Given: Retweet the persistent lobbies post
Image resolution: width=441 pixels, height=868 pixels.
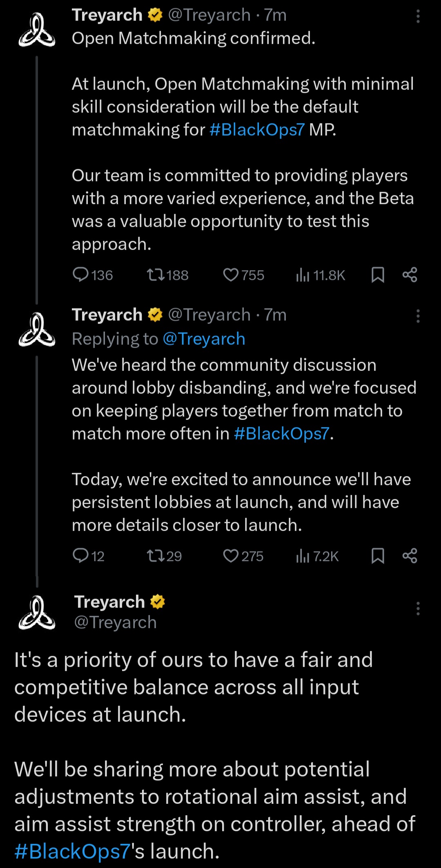Looking at the screenshot, I should (x=156, y=556).
